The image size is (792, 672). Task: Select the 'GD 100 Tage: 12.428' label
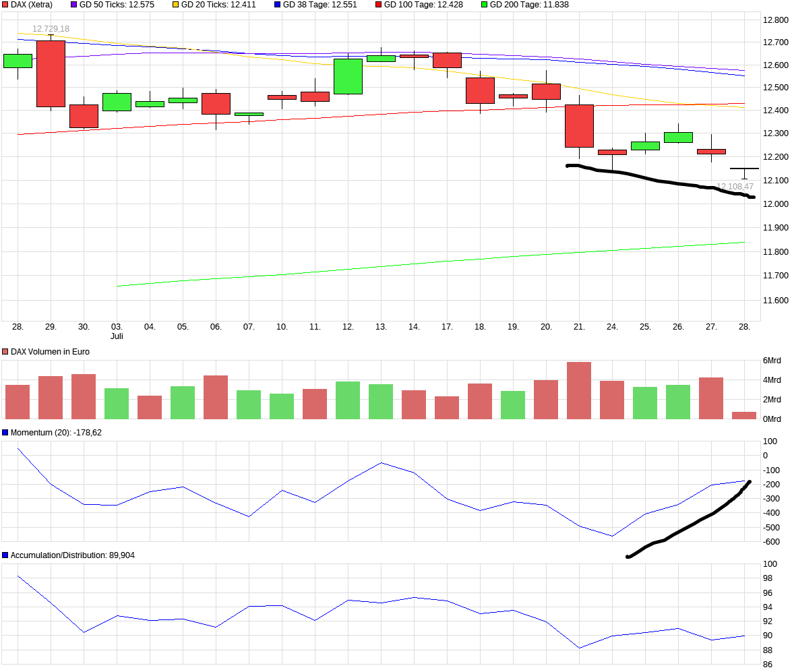coord(424,5)
